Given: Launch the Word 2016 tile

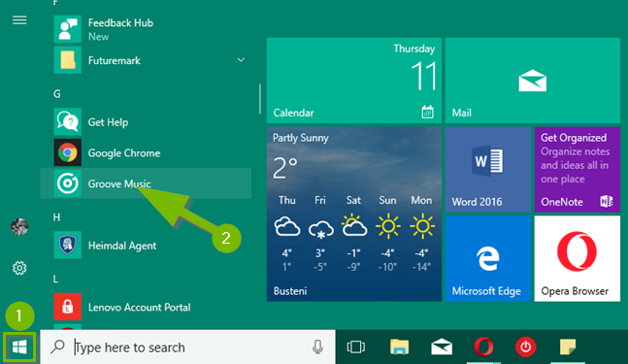Looking at the screenshot, I should [488, 170].
